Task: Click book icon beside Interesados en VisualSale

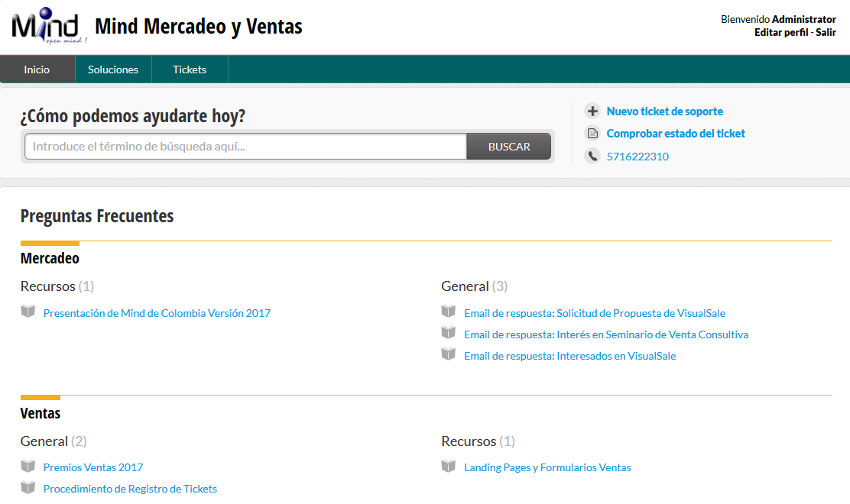Action: pyautogui.click(x=448, y=354)
